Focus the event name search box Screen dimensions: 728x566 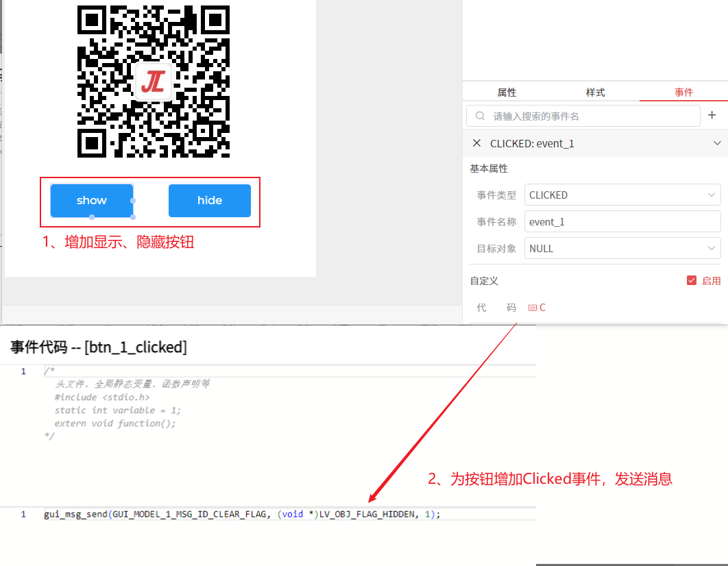tap(583, 116)
